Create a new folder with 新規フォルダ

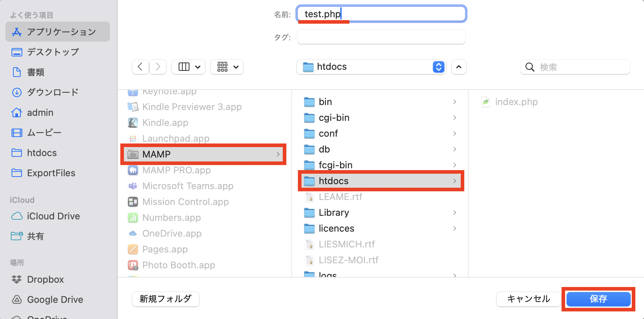166,299
